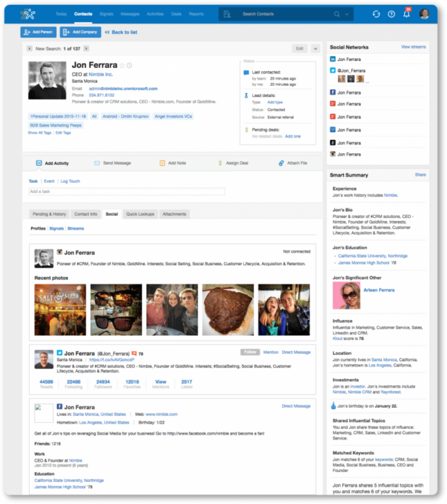Open the help question mark icon
The width and height of the screenshot is (447, 504).
click(x=392, y=14)
